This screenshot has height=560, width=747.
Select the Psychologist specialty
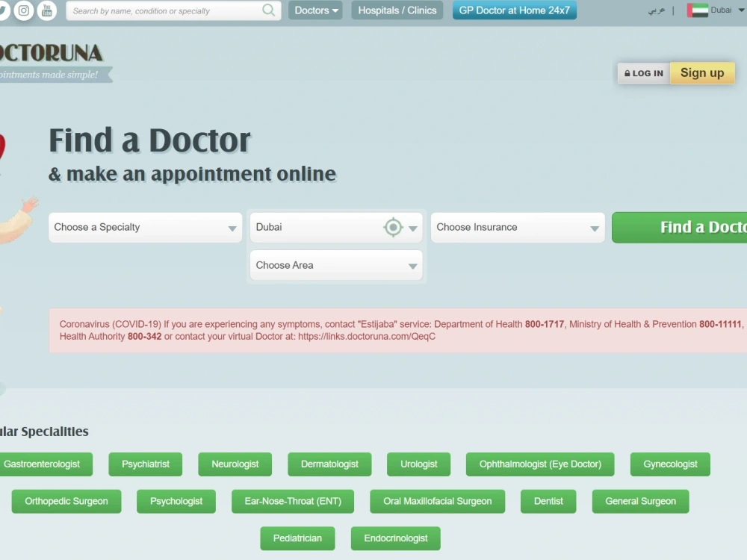point(176,502)
